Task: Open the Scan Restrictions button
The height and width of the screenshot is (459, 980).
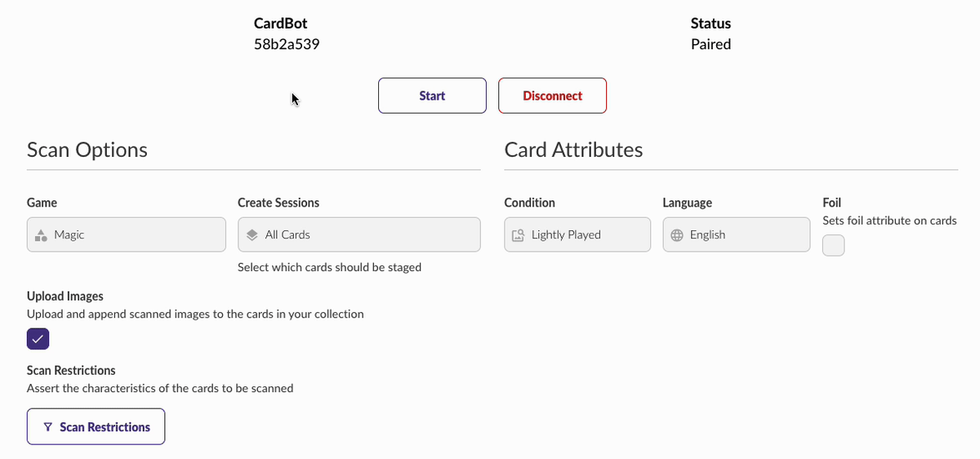Action: 96,426
